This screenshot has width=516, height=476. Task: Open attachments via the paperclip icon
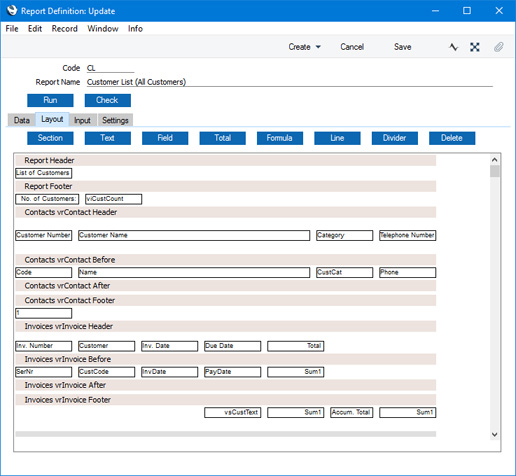click(x=498, y=47)
